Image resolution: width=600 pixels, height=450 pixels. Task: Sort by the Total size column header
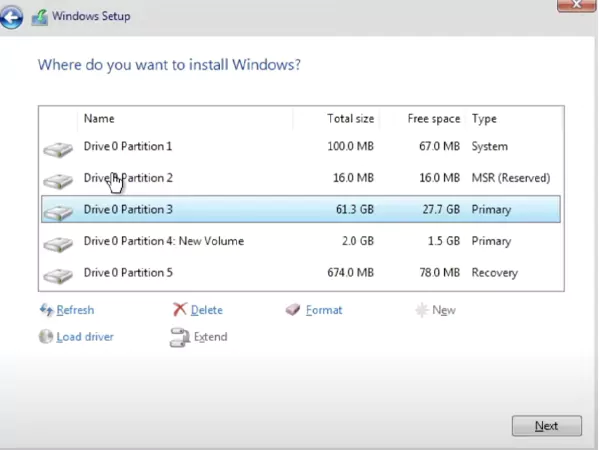click(351, 119)
